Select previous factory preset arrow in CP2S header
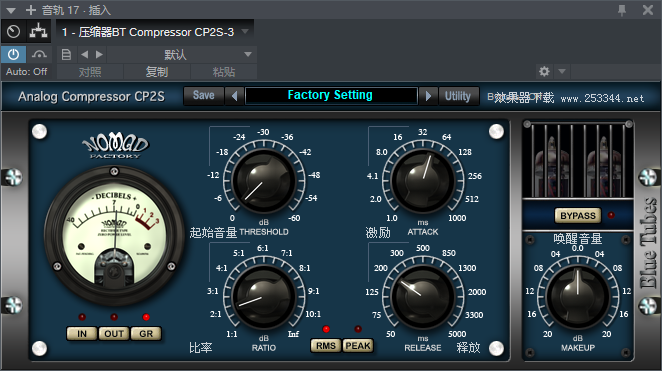Screen dimensions: 662x371 click(x=234, y=96)
